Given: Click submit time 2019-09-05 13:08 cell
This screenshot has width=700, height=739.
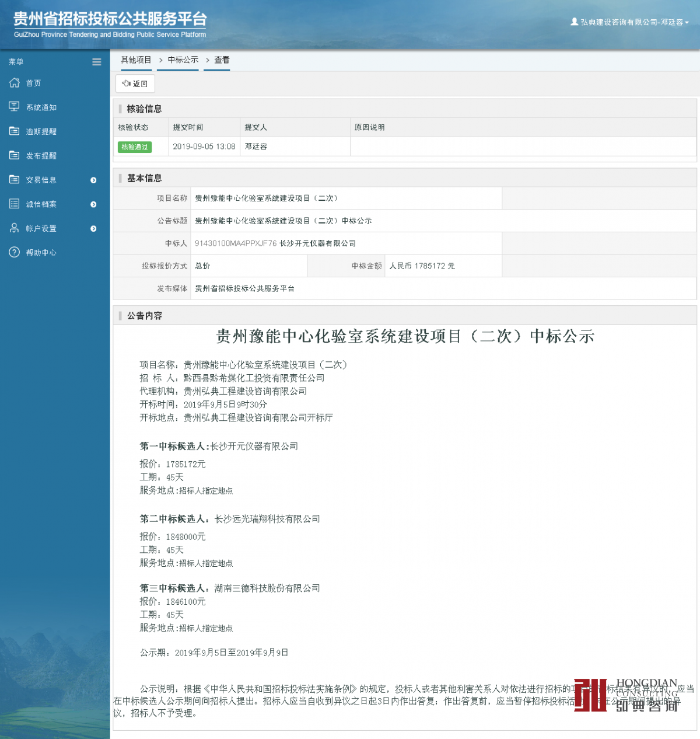Looking at the screenshot, I should [x=204, y=147].
